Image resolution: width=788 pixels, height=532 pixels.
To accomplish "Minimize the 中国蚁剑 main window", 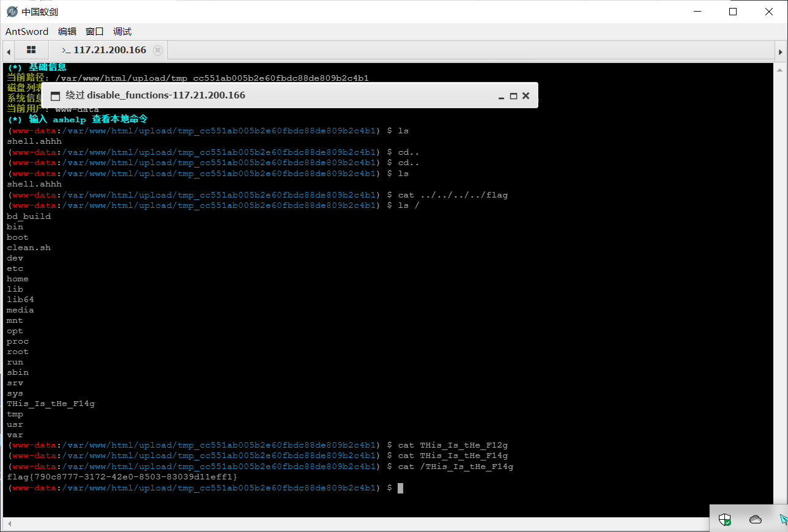I will (697, 12).
